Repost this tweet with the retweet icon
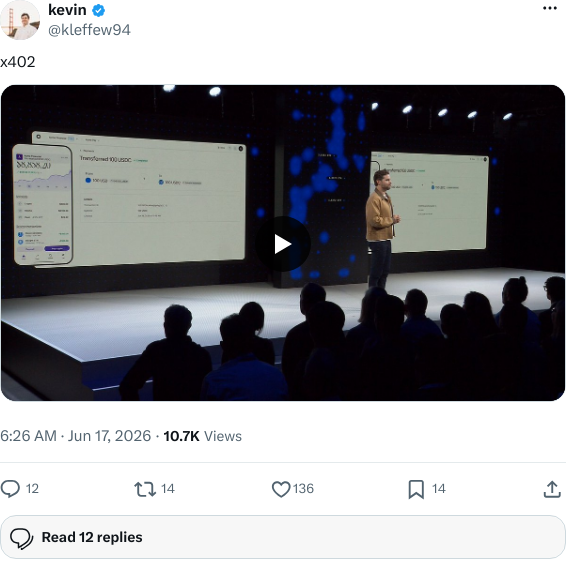The height and width of the screenshot is (567, 566). (x=145, y=489)
